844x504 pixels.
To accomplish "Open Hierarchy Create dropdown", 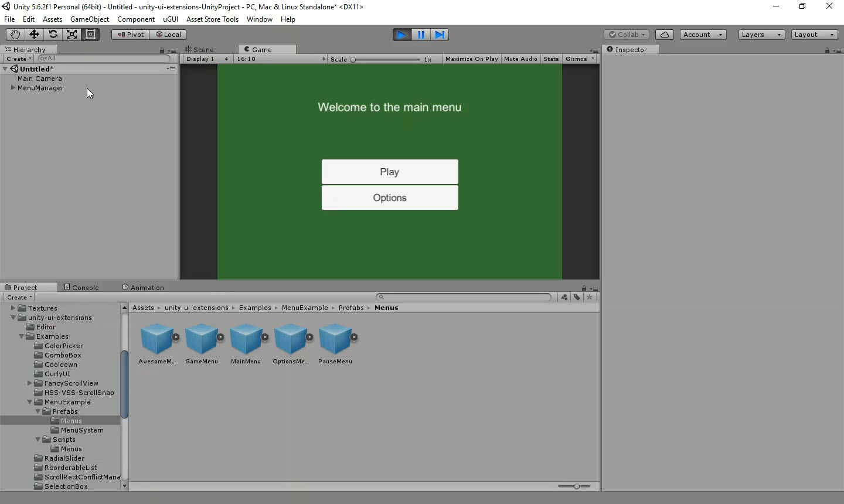I will click(x=19, y=59).
